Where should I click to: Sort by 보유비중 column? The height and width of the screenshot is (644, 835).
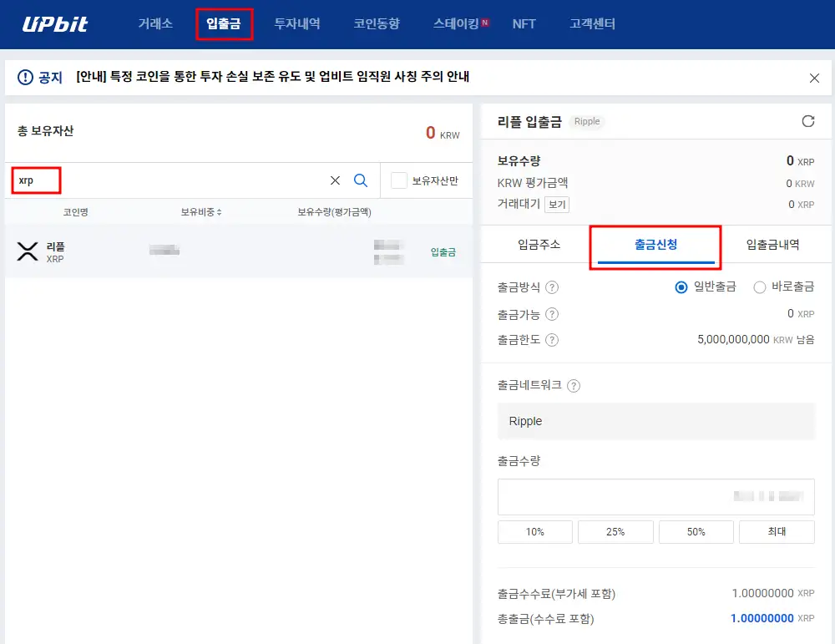pyautogui.click(x=200, y=212)
